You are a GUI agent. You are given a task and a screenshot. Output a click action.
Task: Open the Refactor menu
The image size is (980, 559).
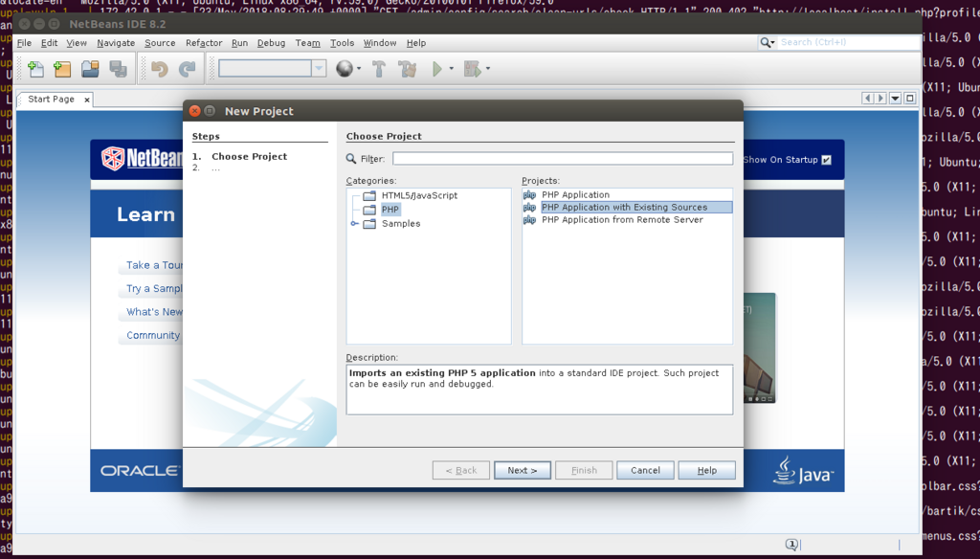tap(204, 43)
